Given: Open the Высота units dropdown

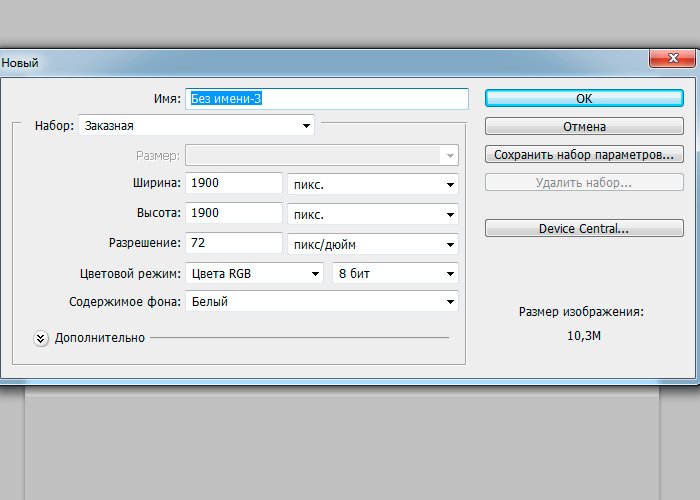Looking at the screenshot, I should [x=372, y=214].
